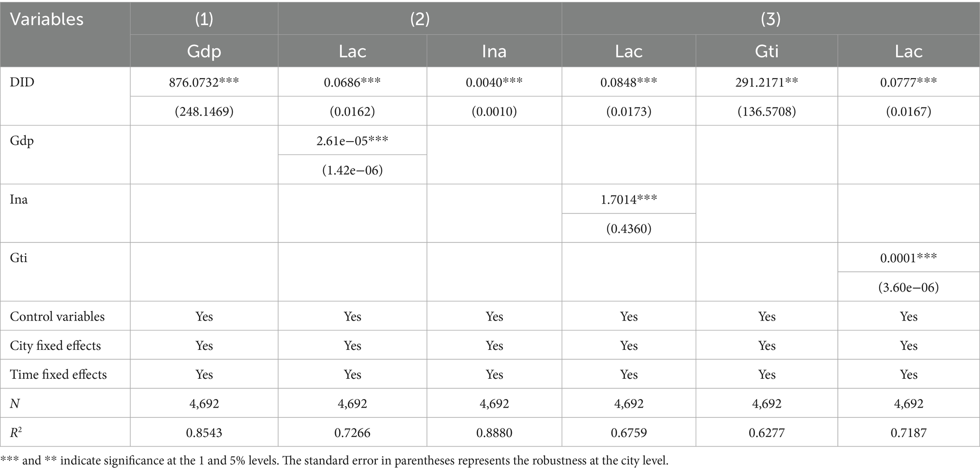980x472 pixels.
Task: Click the R² value 0.6277
Action: 766,433
